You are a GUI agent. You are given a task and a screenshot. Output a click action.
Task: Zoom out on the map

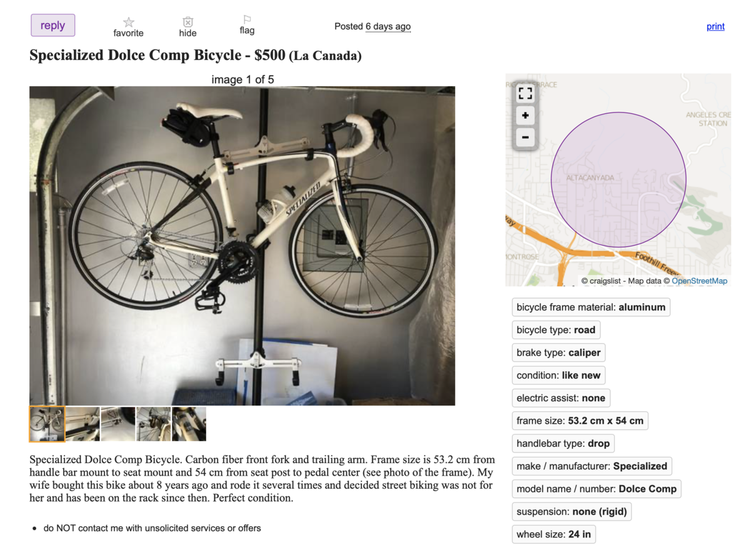pyautogui.click(x=526, y=137)
